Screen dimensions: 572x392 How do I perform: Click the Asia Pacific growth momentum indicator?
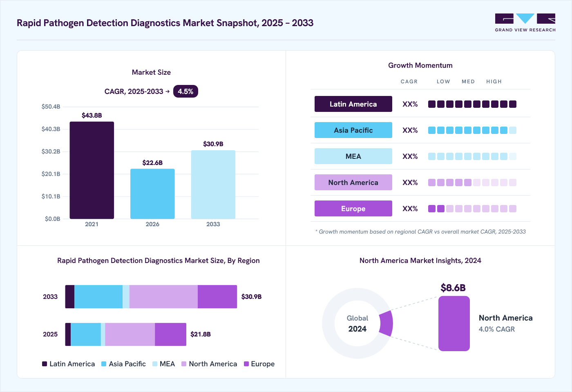472,130
